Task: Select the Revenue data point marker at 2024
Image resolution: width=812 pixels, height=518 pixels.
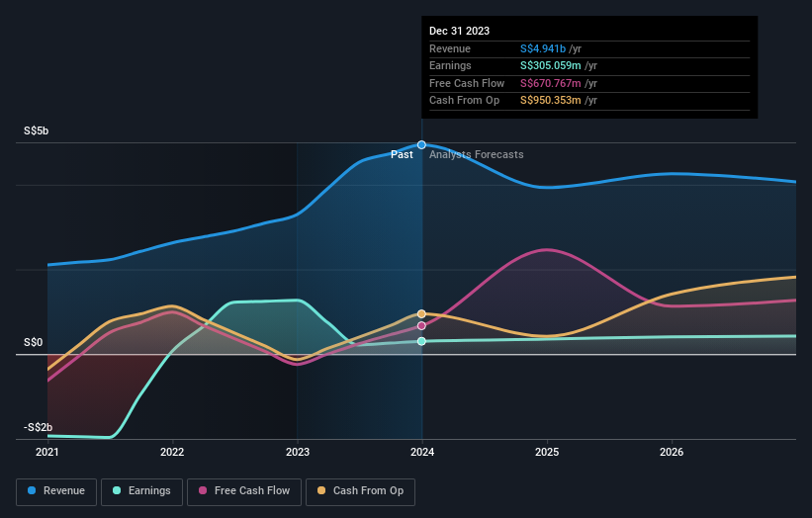Action: tap(421, 145)
